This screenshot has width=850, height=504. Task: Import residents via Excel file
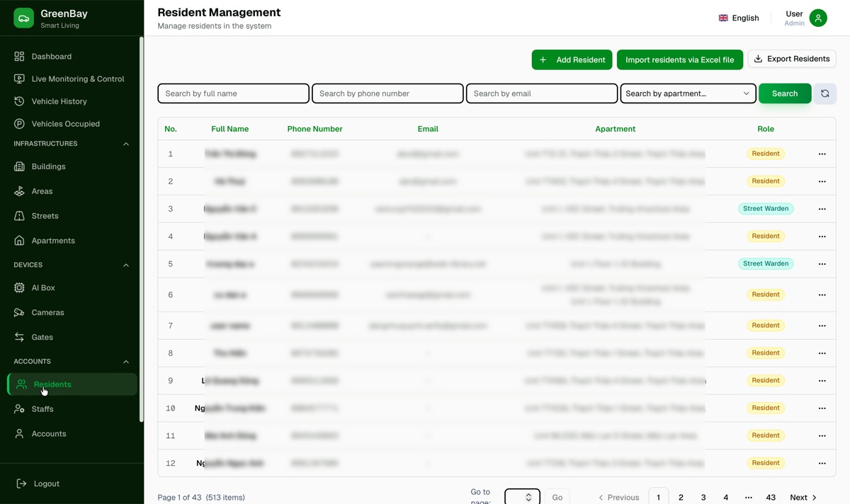tap(680, 59)
